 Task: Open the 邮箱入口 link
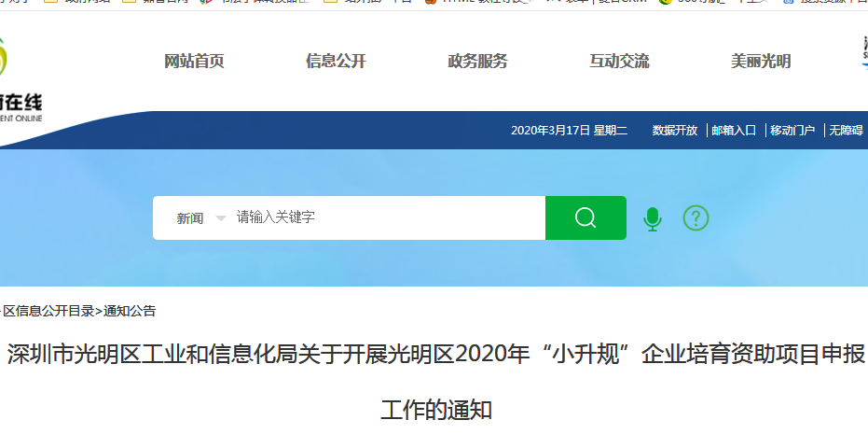pyautogui.click(x=734, y=131)
